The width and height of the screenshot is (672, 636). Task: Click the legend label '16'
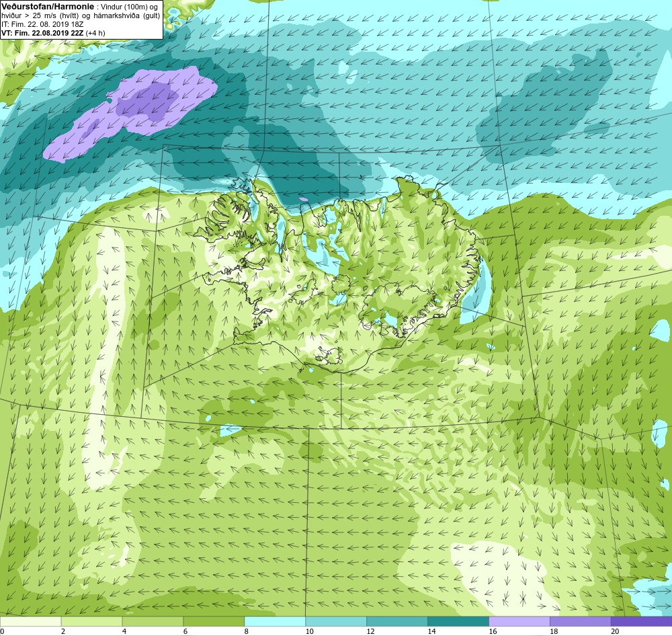[x=493, y=631]
